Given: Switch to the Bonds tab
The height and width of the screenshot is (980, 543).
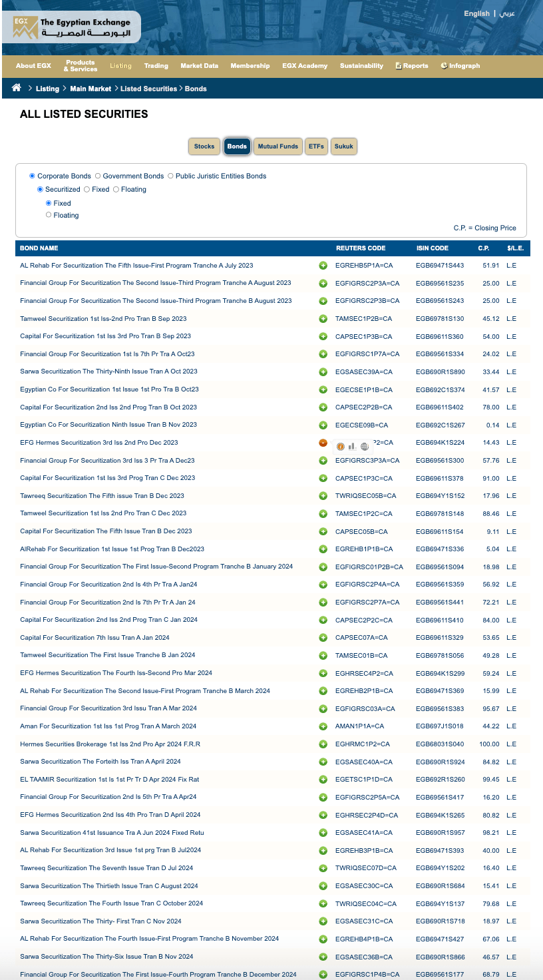Looking at the screenshot, I should pyautogui.click(x=237, y=146).
